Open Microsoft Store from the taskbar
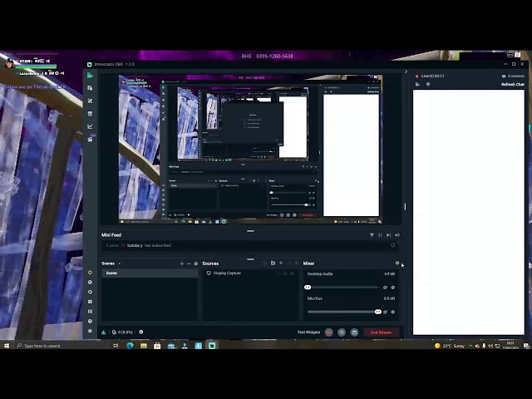Viewport: 532px width, 399px height. [x=157, y=346]
